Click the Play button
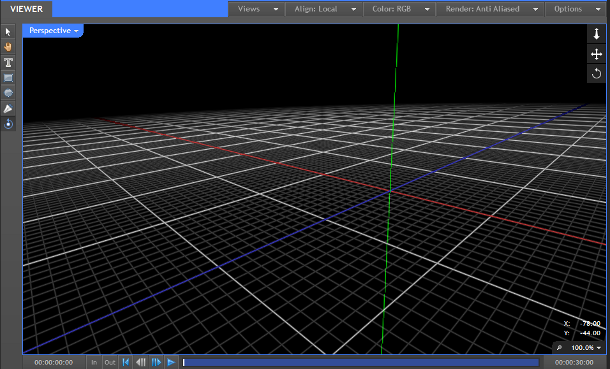The image size is (610, 369). 171,362
